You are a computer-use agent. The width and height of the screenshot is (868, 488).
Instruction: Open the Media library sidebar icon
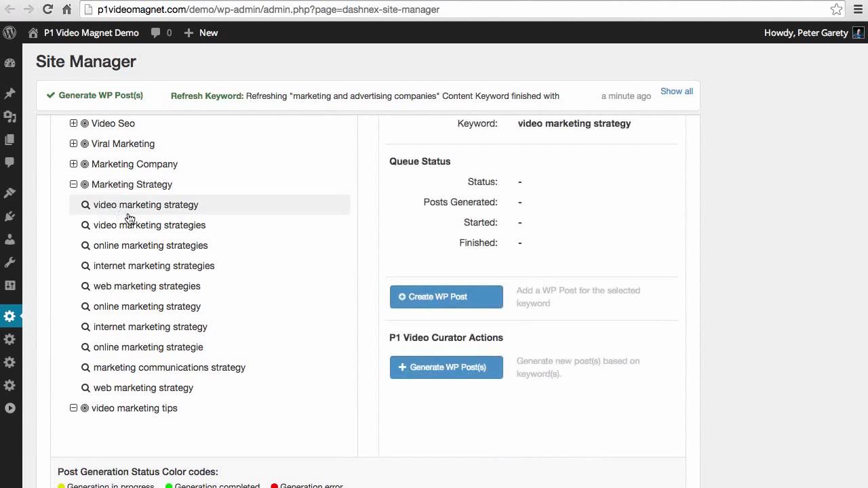(9, 117)
